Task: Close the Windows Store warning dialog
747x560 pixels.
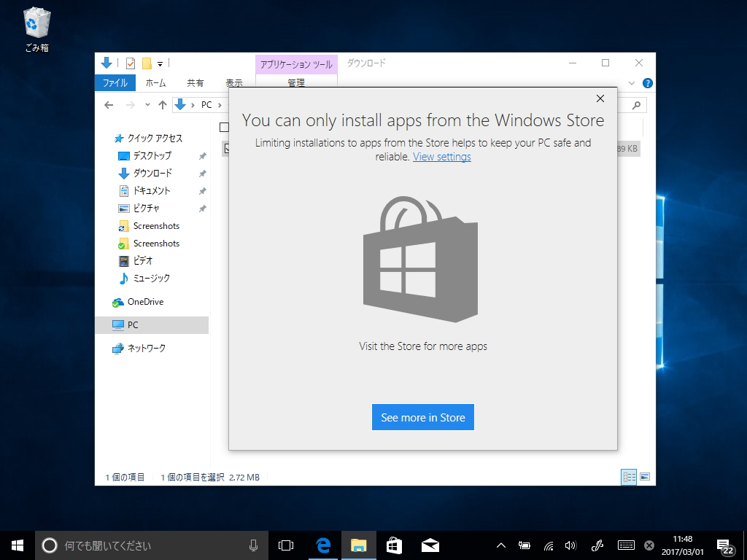Action: point(600,98)
